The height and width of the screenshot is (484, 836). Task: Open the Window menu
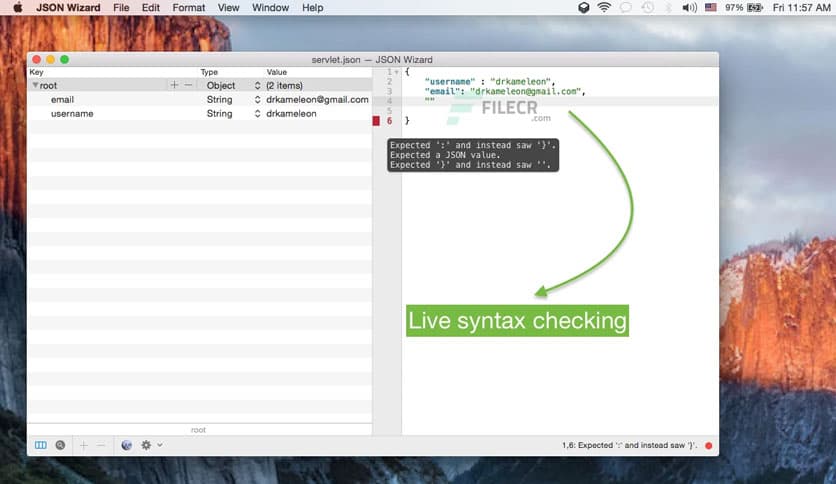(270, 8)
